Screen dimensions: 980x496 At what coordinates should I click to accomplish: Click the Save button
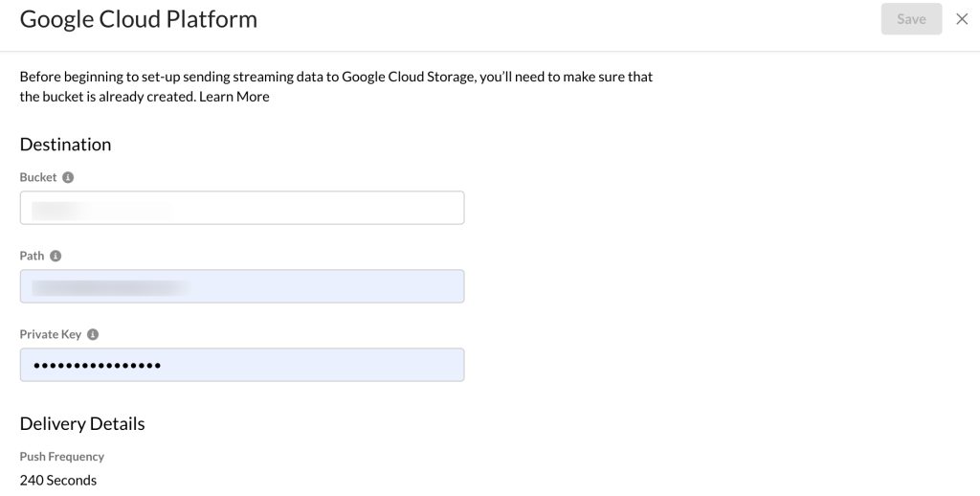click(x=911, y=19)
